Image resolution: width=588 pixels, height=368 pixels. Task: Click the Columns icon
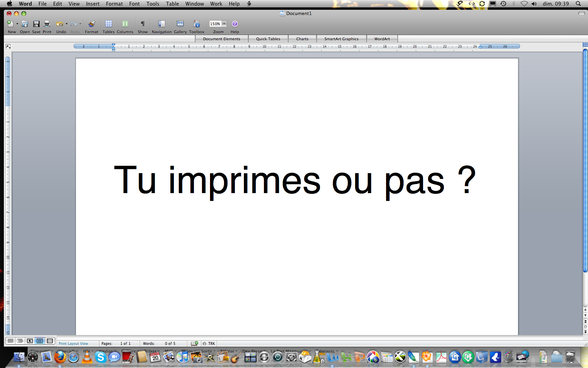[125, 24]
